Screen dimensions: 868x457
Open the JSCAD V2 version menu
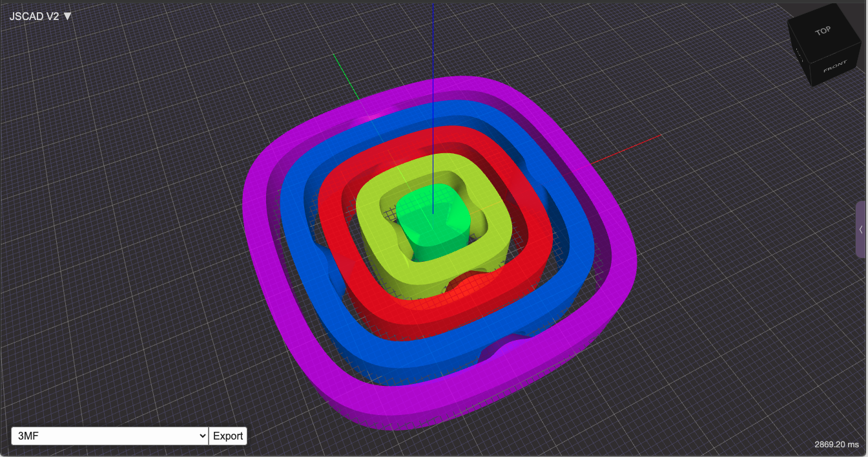tap(41, 16)
